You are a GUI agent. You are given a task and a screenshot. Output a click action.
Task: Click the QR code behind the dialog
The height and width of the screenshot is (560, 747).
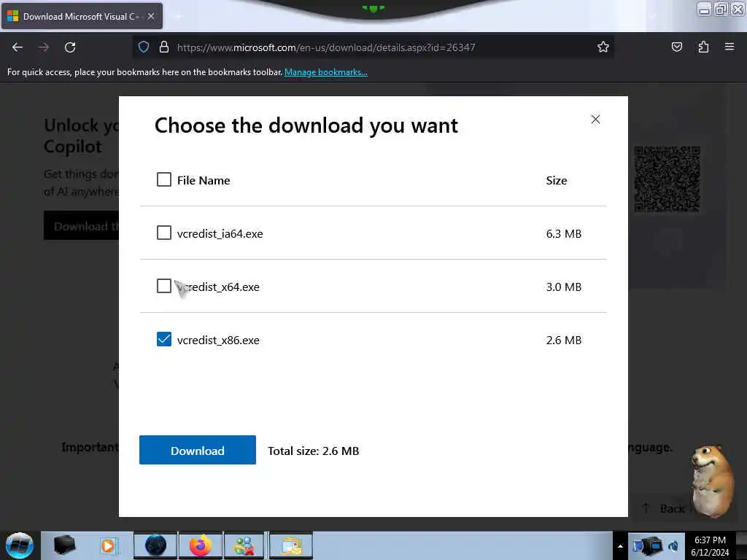click(x=667, y=179)
